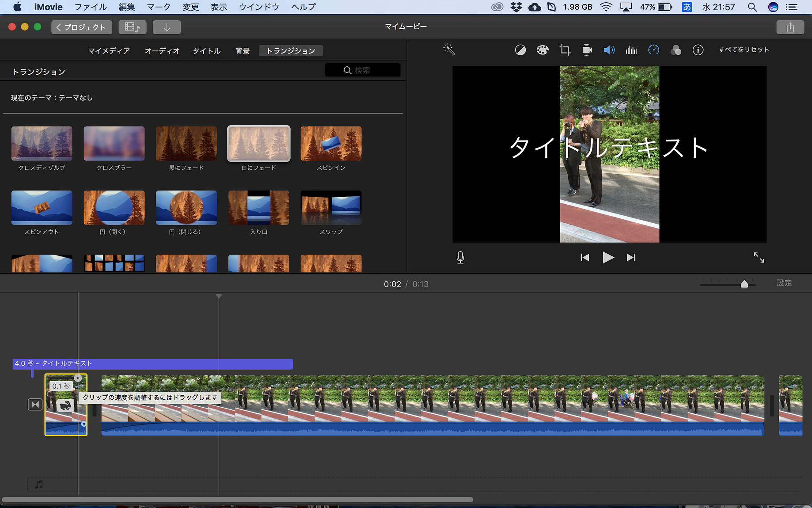Skip to next clip in viewer
Viewport: 812px width, 508px height.
(631, 257)
